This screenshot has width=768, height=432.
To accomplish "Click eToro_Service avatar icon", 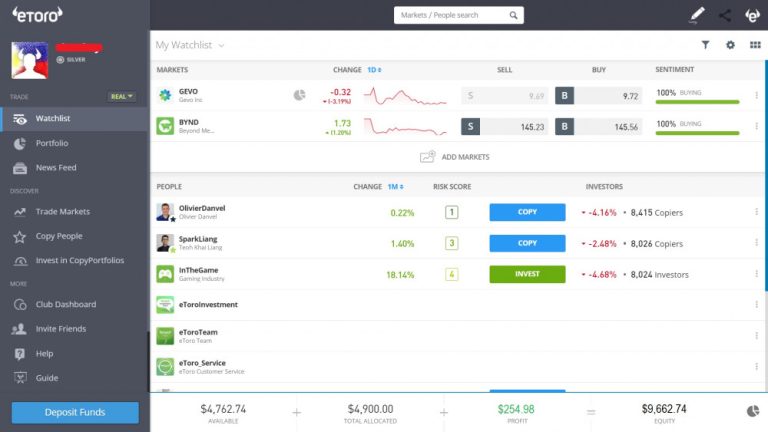I will click(x=165, y=366).
